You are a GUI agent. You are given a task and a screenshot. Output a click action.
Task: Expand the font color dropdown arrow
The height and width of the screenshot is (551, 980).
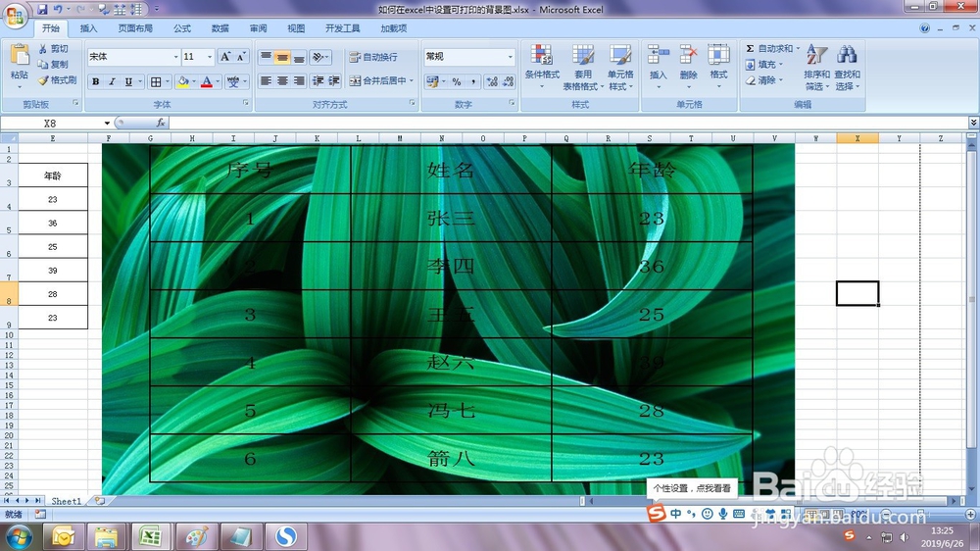click(218, 81)
